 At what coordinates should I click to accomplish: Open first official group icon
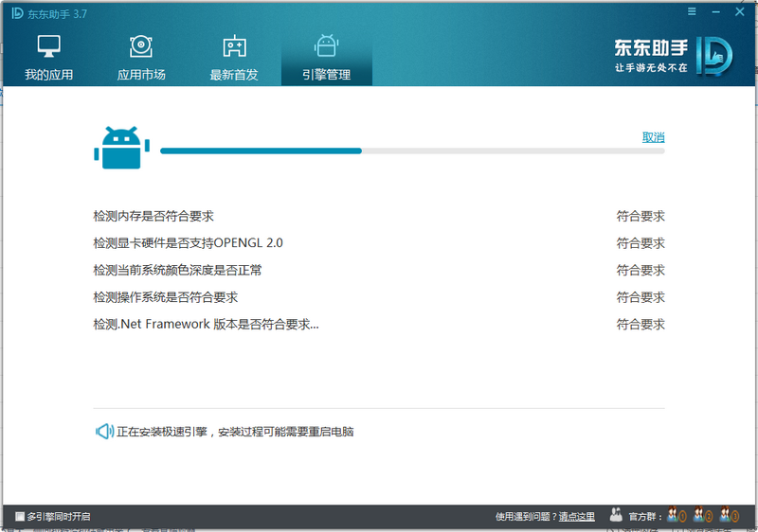(x=677, y=515)
